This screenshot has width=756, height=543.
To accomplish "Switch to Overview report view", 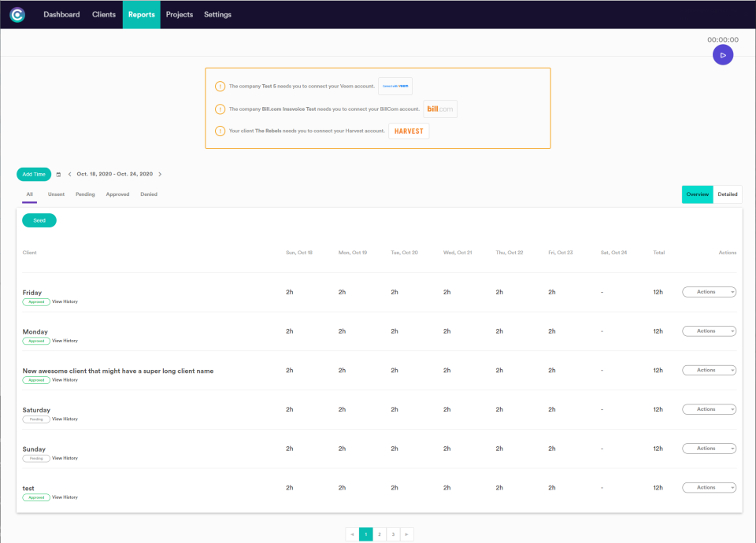I will [697, 194].
